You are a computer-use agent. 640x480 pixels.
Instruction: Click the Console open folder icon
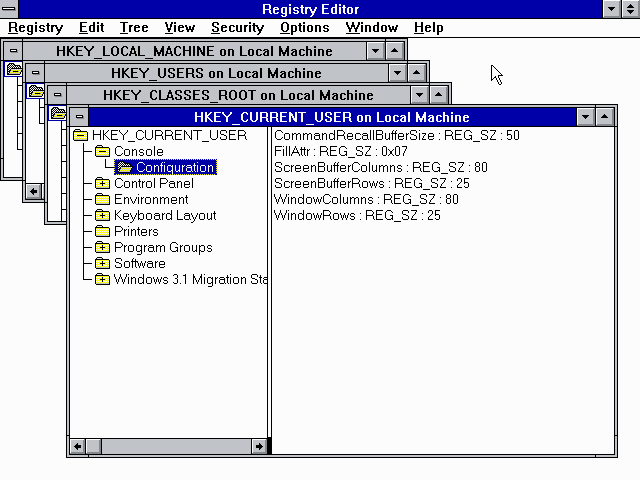(102, 151)
